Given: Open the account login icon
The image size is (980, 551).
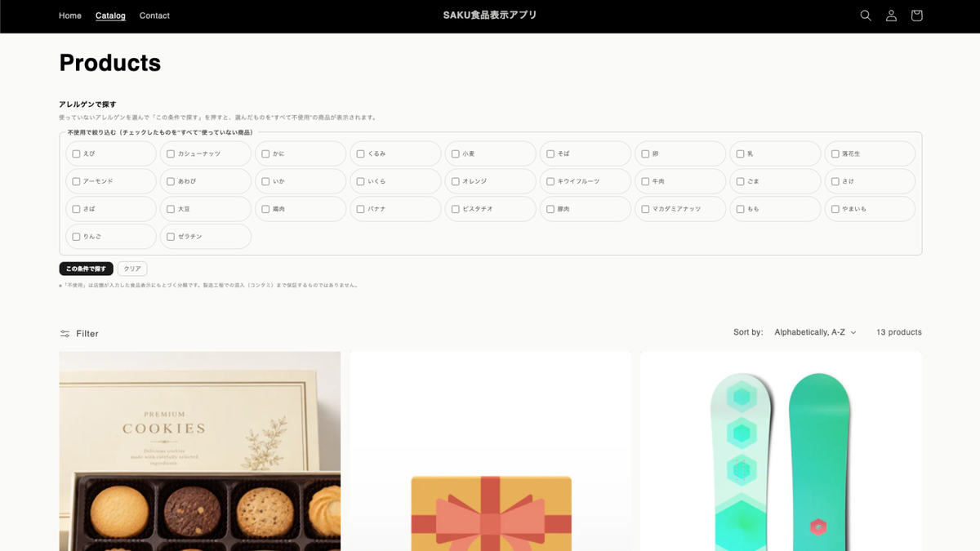Looking at the screenshot, I should click(x=891, y=16).
